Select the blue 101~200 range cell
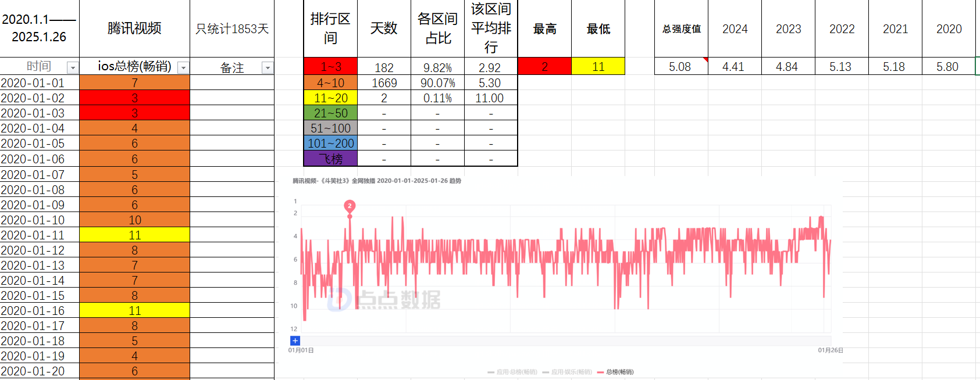The height and width of the screenshot is (380, 980). pos(330,144)
